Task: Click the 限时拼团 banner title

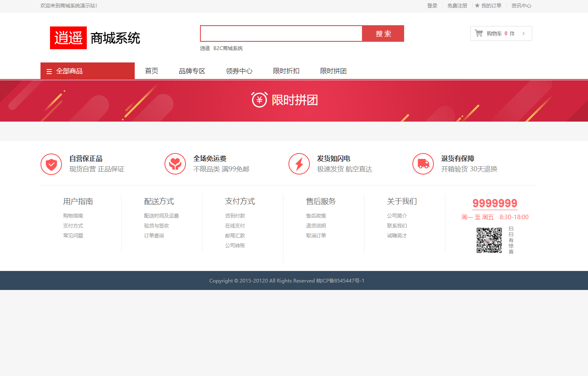Action: (295, 100)
